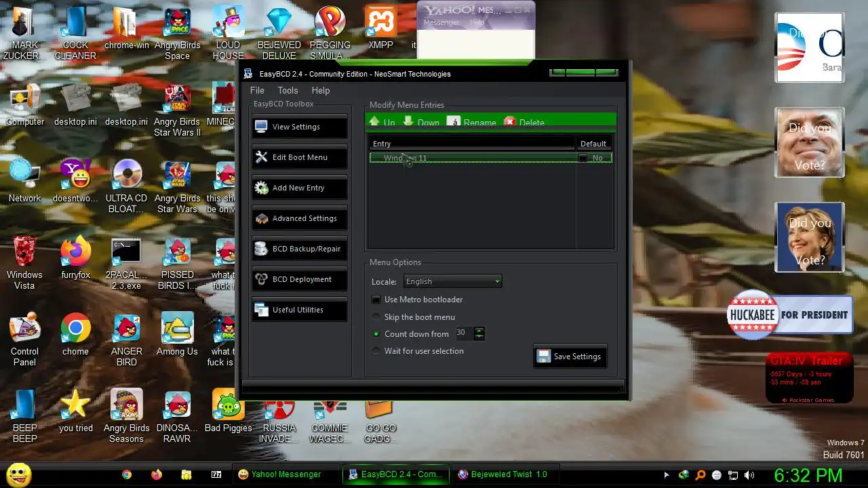
Task: Open Control Panel desktop icon
Action: click(x=24, y=340)
